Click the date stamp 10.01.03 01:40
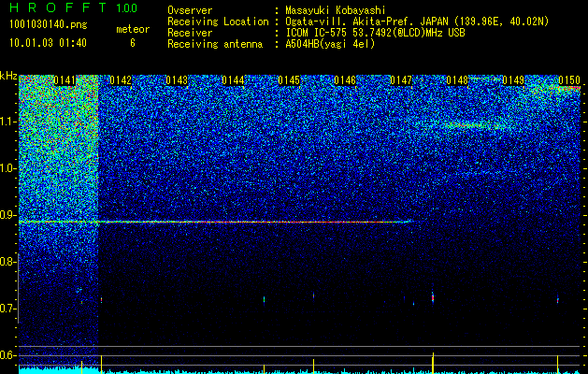This screenshot has width=588, height=374. tap(48, 43)
